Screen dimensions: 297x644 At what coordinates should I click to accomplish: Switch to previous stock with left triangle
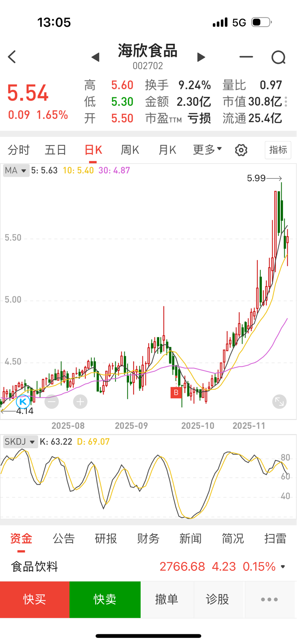[95, 57]
